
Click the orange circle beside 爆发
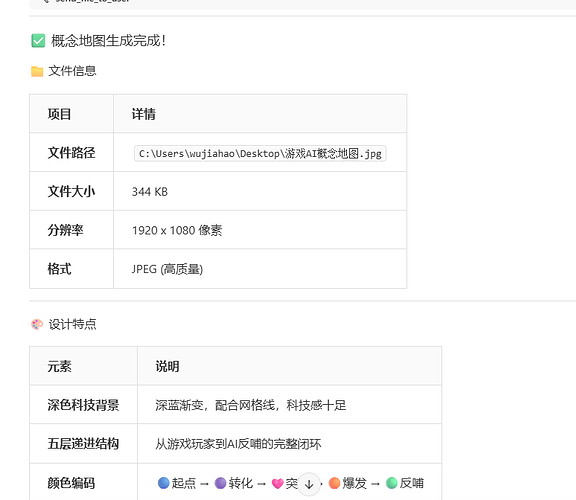click(334, 483)
